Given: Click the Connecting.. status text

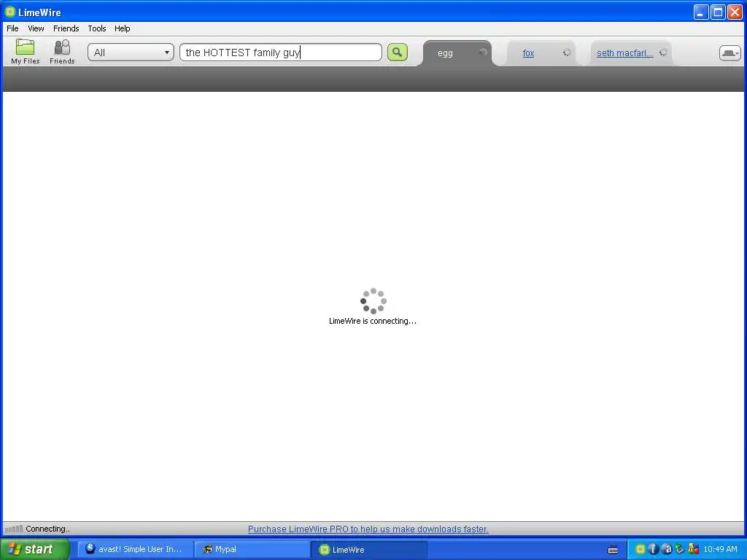Looking at the screenshot, I should 47,529.
